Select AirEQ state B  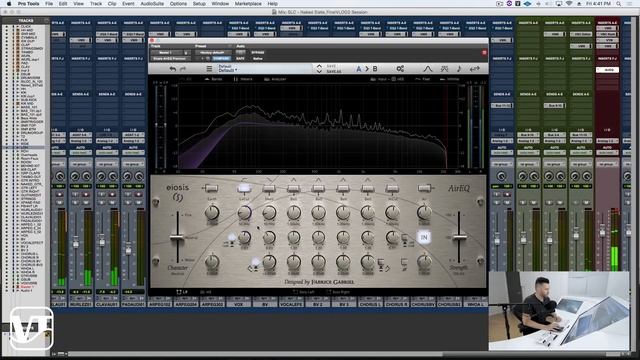click(x=375, y=69)
